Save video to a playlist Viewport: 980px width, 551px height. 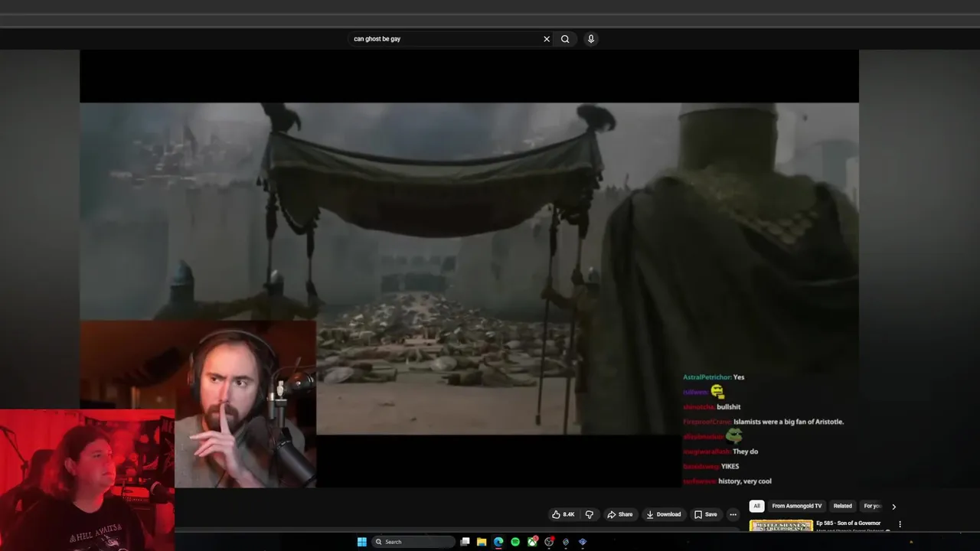point(706,514)
